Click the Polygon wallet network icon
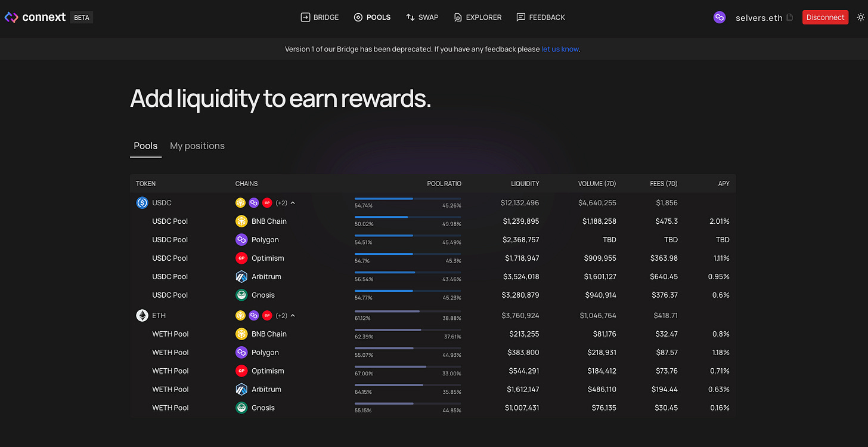868x447 pixels. (x=720, y=17)
